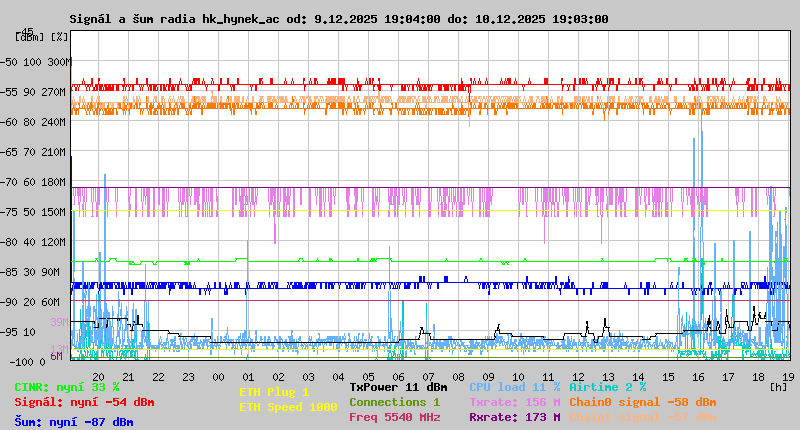The width and height of the screenshot is (800, 430).
Task: Click the '12' hour tick label
Action: point(579,377)
